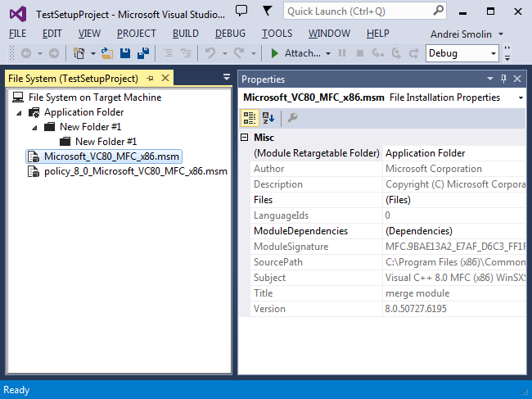Viewport: 532px width, 399px height.
Task: Click the Save toolbar icon
Action: pos(125,53)
